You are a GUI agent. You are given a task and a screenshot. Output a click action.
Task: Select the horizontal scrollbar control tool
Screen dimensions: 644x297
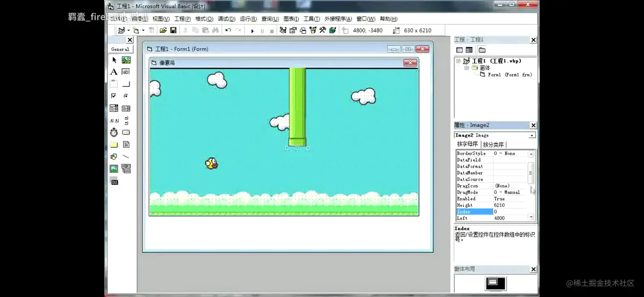[114, 120]
